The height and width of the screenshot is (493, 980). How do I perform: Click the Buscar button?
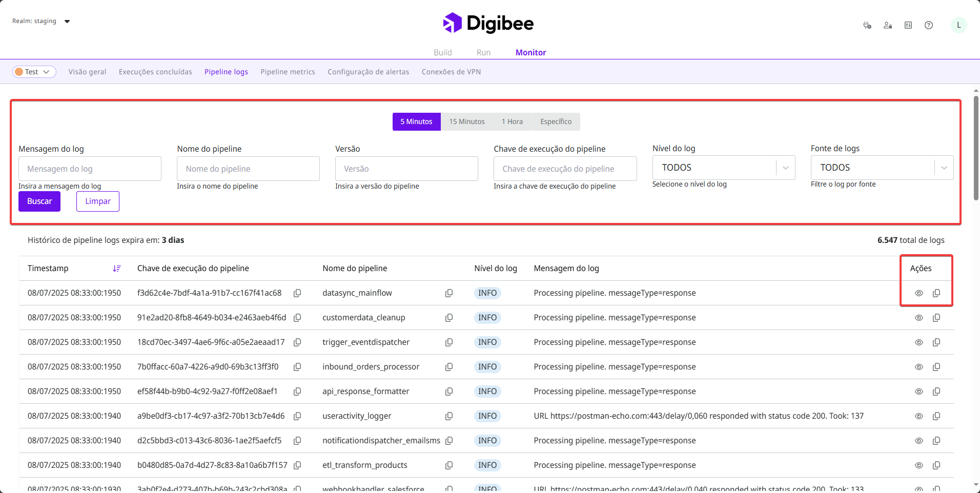(x=39, y=201)
